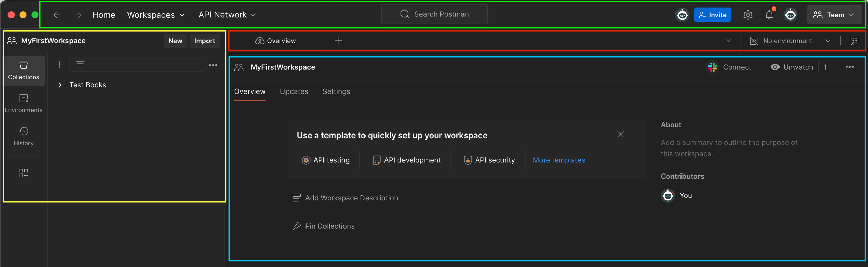868x267 pixels.
Task: Click the watcher count 1
Action: coord(825,67)
